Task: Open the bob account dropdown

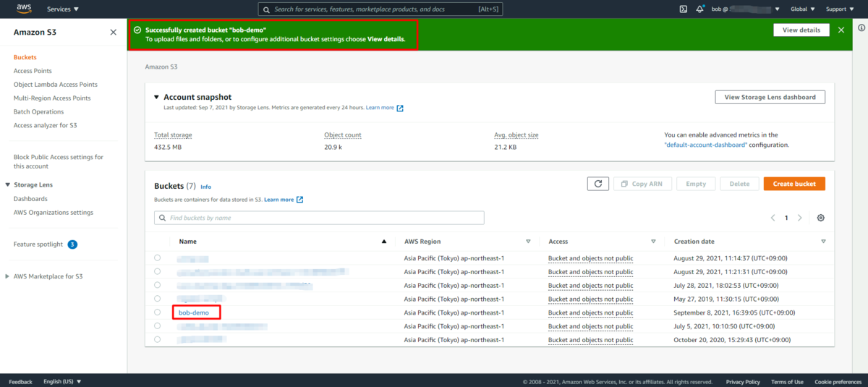Action: pos(745,9)
